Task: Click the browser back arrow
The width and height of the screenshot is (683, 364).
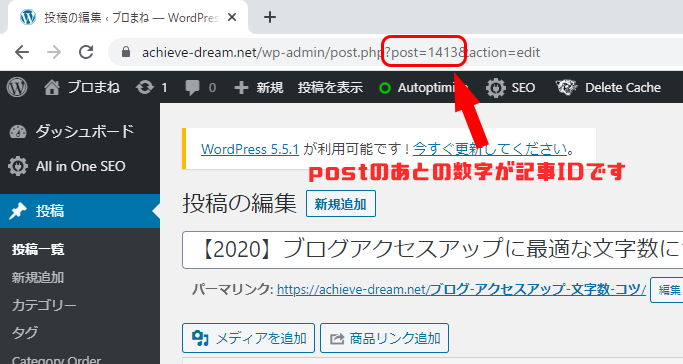Action: pos(22,52)
